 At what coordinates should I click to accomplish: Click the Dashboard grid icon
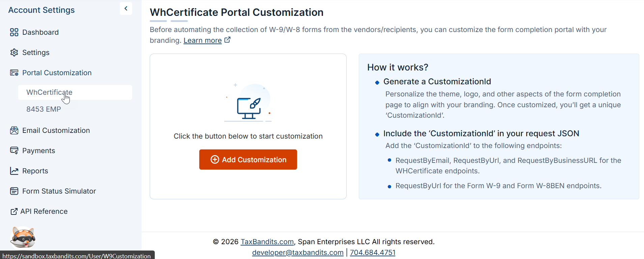click(x=14, y=32)
